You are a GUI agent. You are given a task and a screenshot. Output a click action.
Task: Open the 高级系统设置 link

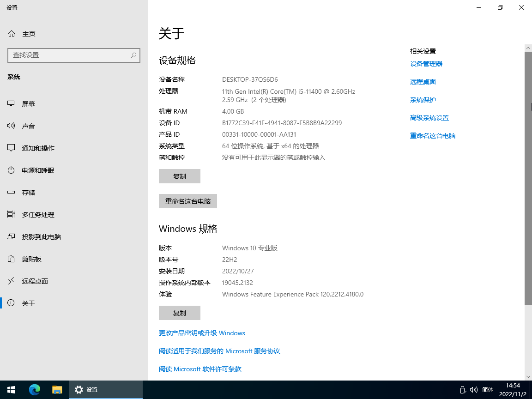pyautogui.click(x=429, y=118)
